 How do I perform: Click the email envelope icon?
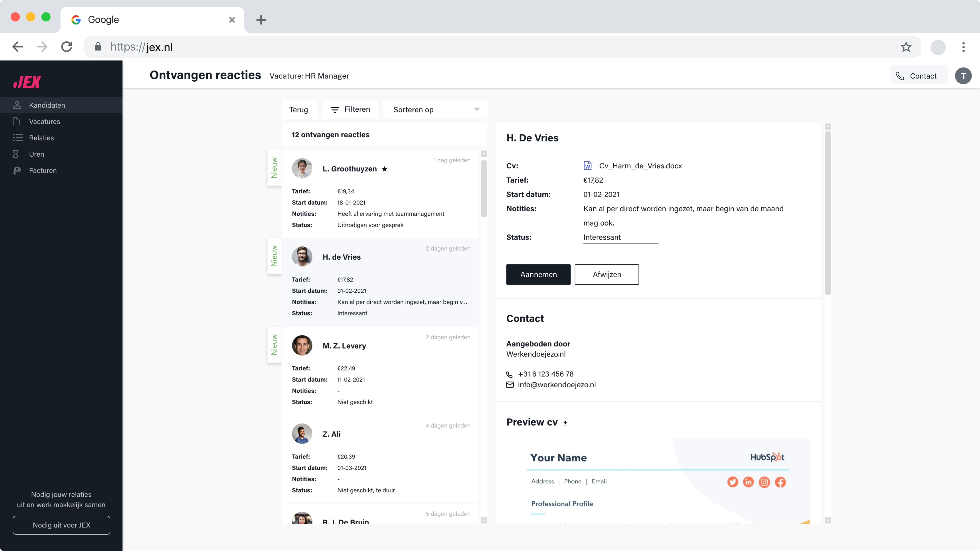pos(510,385)
